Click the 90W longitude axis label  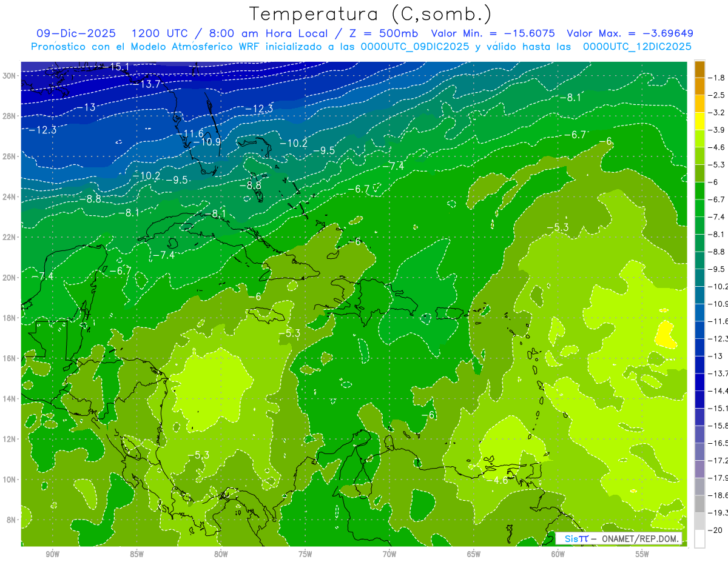52,554
